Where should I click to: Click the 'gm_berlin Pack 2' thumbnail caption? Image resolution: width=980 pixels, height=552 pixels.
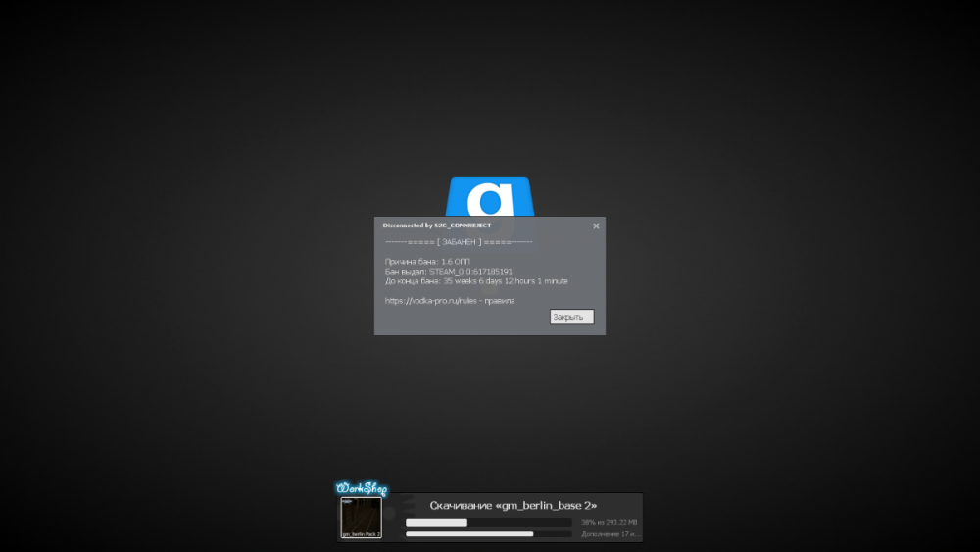pyautogui.click(x=361, y=534)
